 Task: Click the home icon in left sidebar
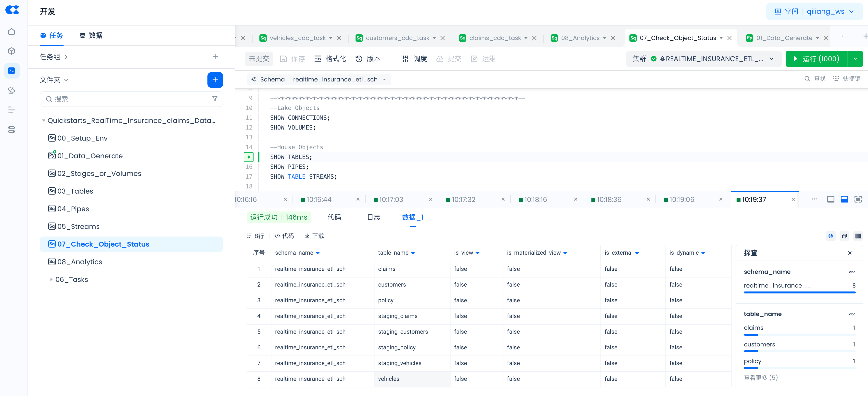(x=12, y=31)
